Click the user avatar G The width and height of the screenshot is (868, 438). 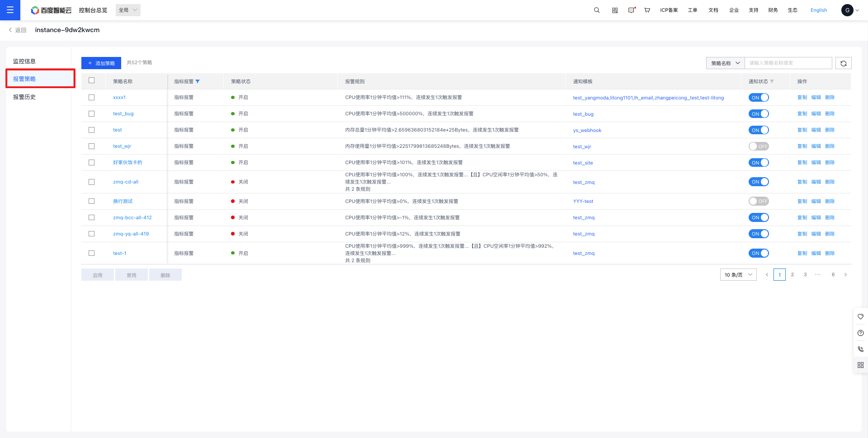(847, 10)
